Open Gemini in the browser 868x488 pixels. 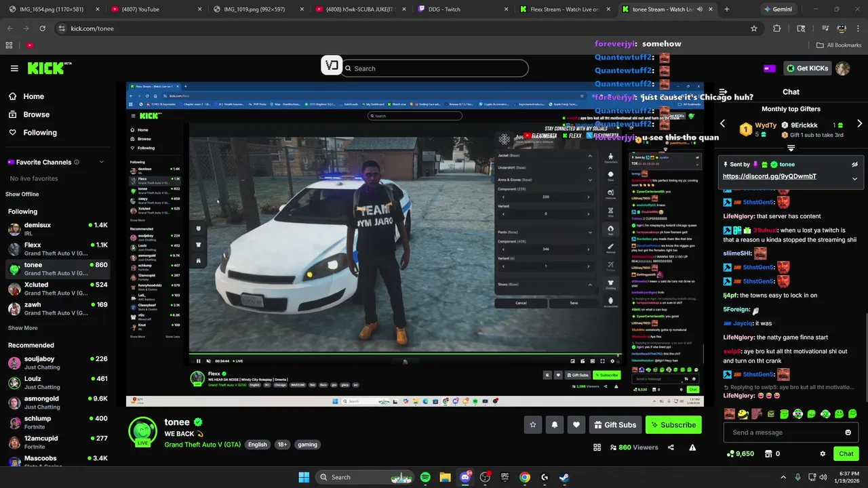[x=781, y=9]
